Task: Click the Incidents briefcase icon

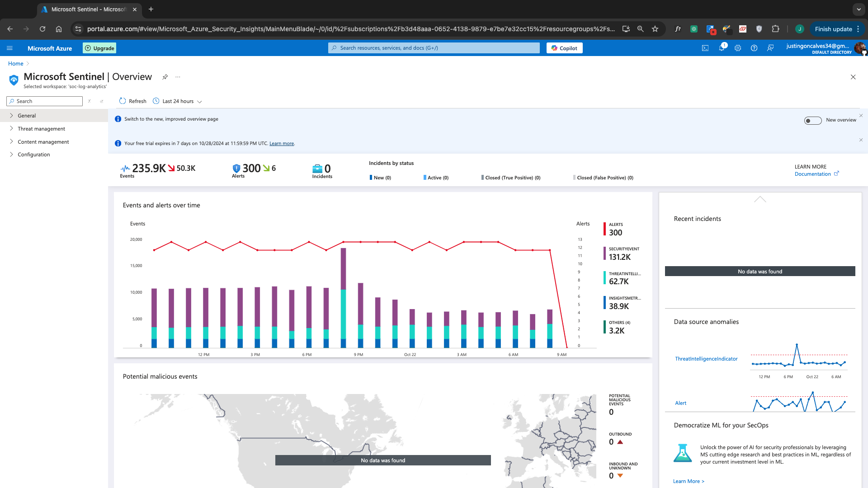Action: (317, 169)
